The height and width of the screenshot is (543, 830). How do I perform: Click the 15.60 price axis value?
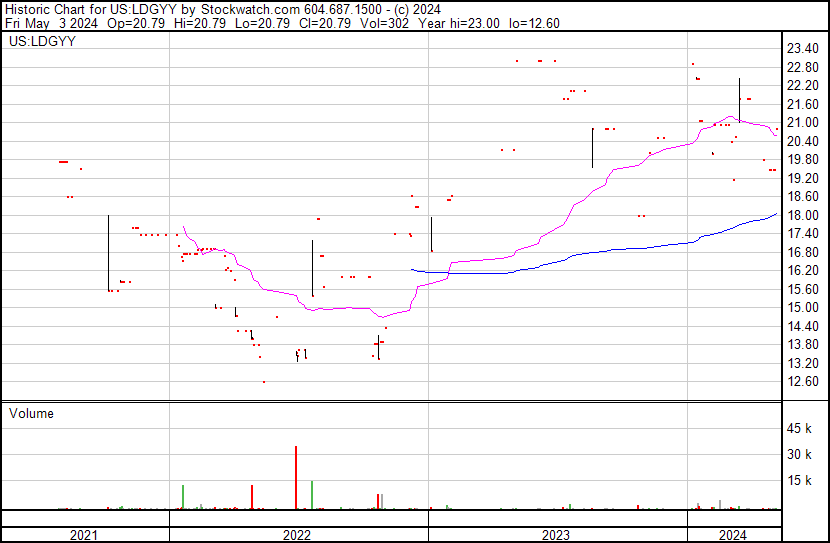[x=802, y=289]
